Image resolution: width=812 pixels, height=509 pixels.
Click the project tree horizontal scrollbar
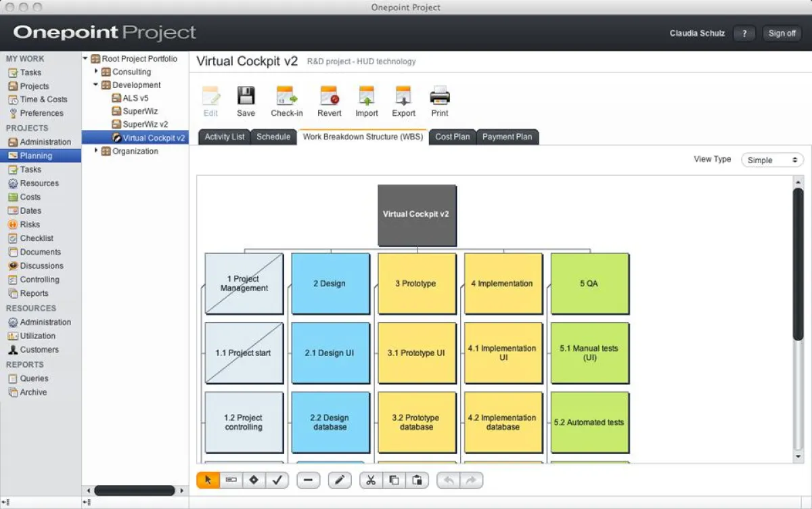(135, 491)
